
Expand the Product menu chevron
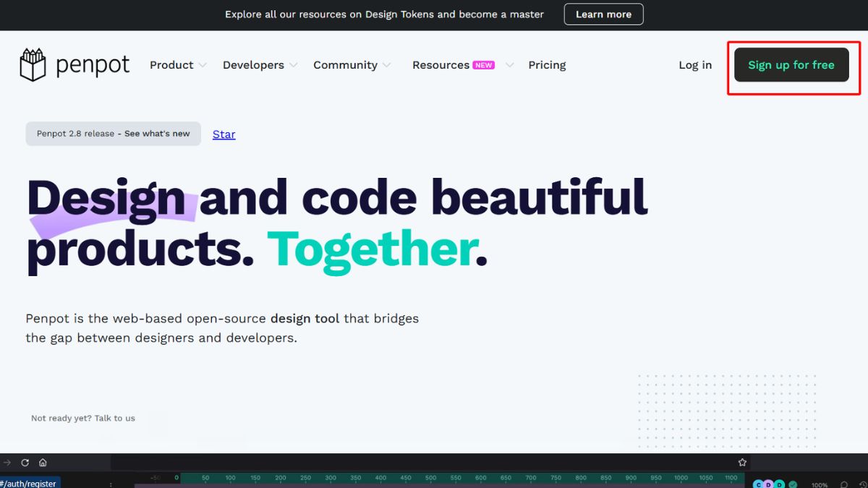click(203, 65)
